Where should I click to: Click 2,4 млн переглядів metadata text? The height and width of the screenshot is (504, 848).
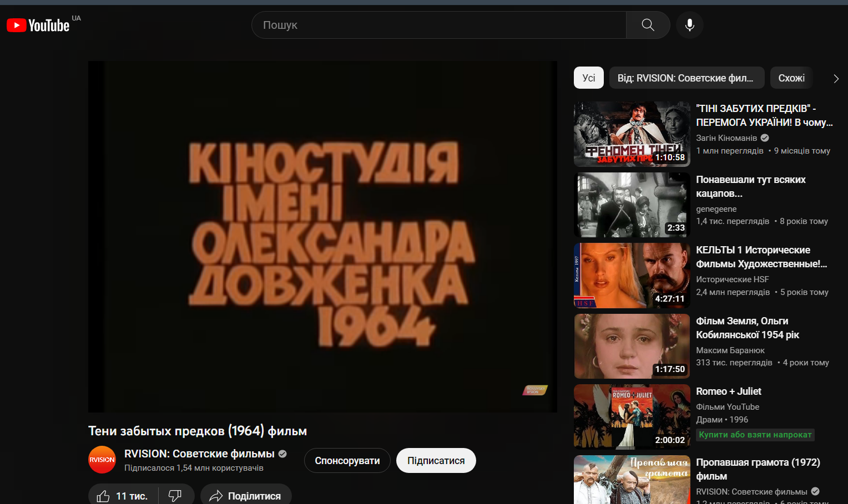(x=733, y=292)
